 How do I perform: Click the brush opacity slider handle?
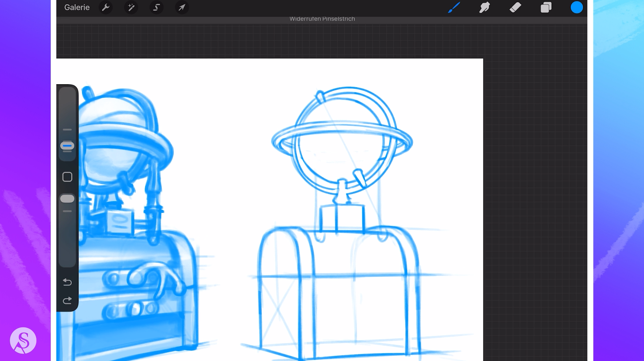[x=67, y=199]
